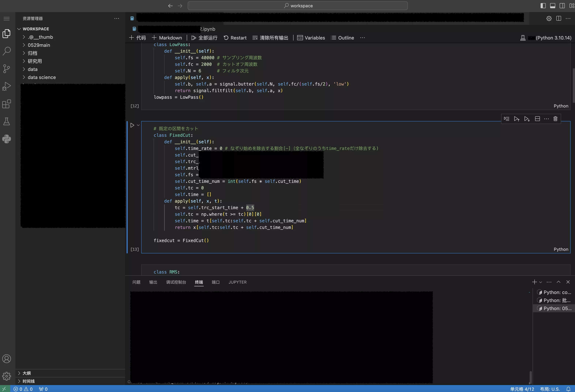
Task: Select the Python: co... terminal
Action: coord(554,292)
